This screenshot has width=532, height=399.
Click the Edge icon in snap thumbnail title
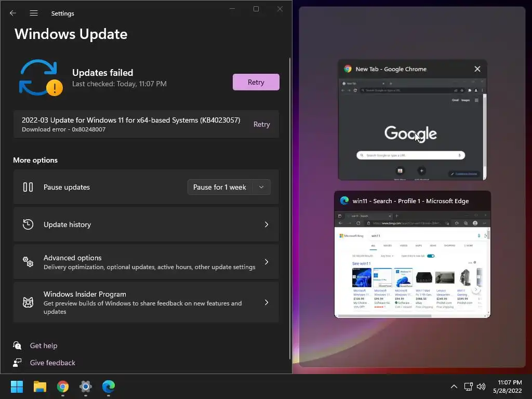(x=344, y=201)
